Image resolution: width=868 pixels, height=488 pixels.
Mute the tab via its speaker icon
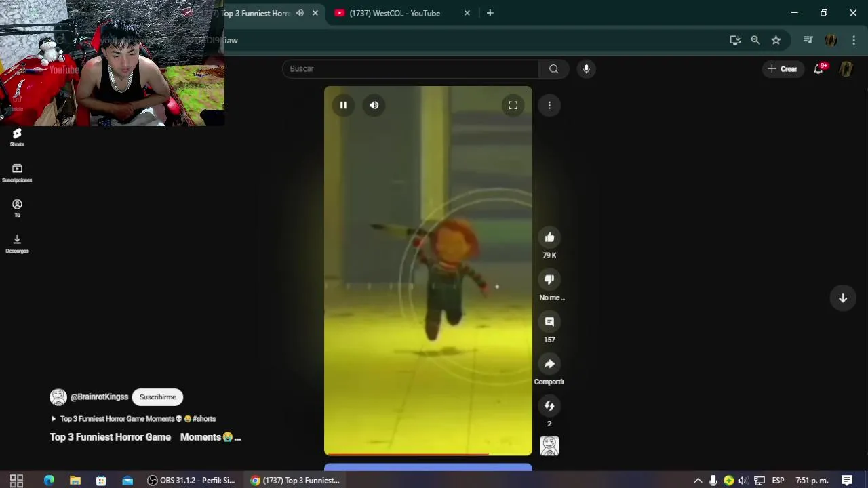pos(300,13)
